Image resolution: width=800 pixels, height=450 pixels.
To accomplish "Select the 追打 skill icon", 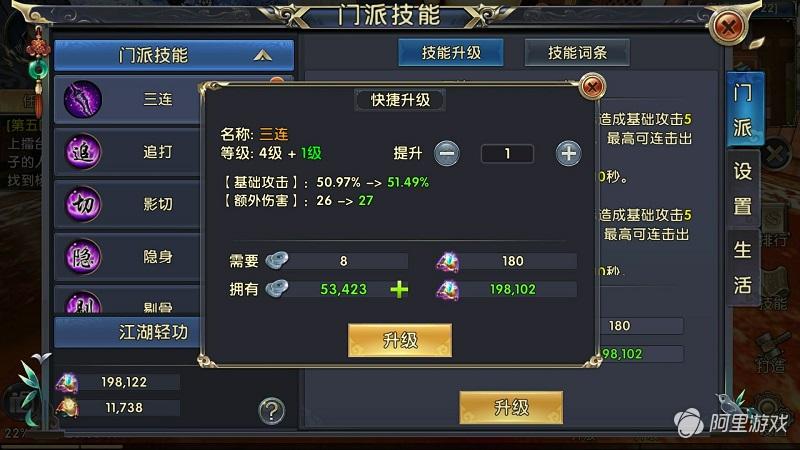I will tap(83, 152).
